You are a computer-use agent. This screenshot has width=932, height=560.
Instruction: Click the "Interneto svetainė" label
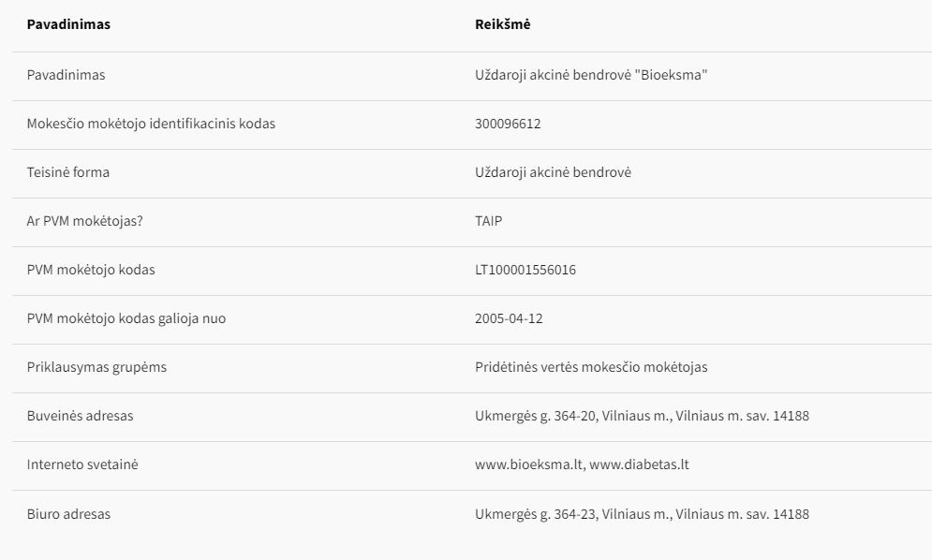tap(82, 464)
